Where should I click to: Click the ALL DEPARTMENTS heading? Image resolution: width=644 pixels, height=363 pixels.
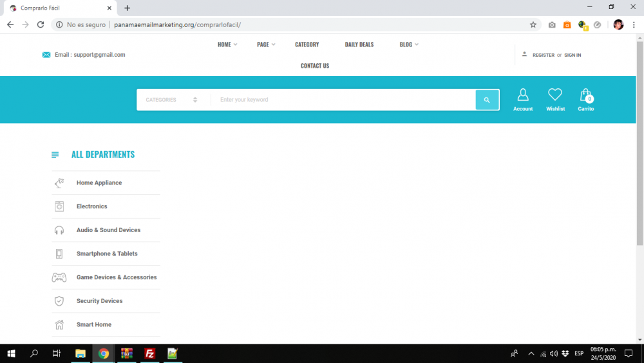click(103, 155)
